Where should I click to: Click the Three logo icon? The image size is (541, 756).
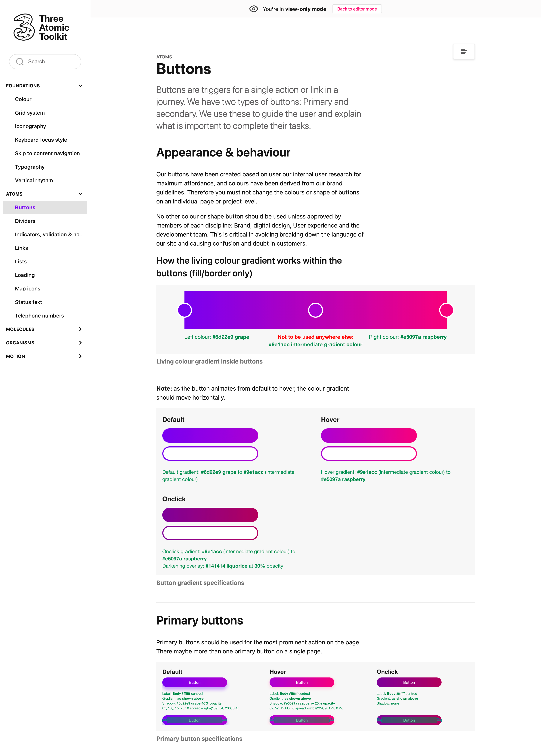[24, 27]
